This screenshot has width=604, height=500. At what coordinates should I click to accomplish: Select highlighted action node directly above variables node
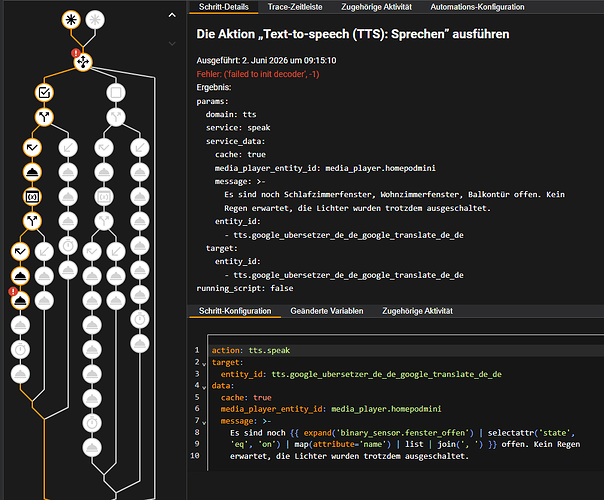point(32,172)
